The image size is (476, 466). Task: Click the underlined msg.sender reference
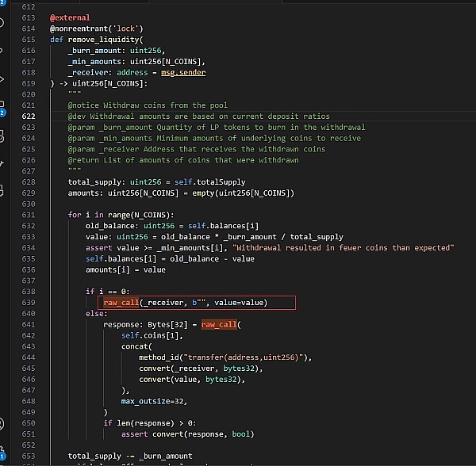pyautogui.click(x=183, y=72)
